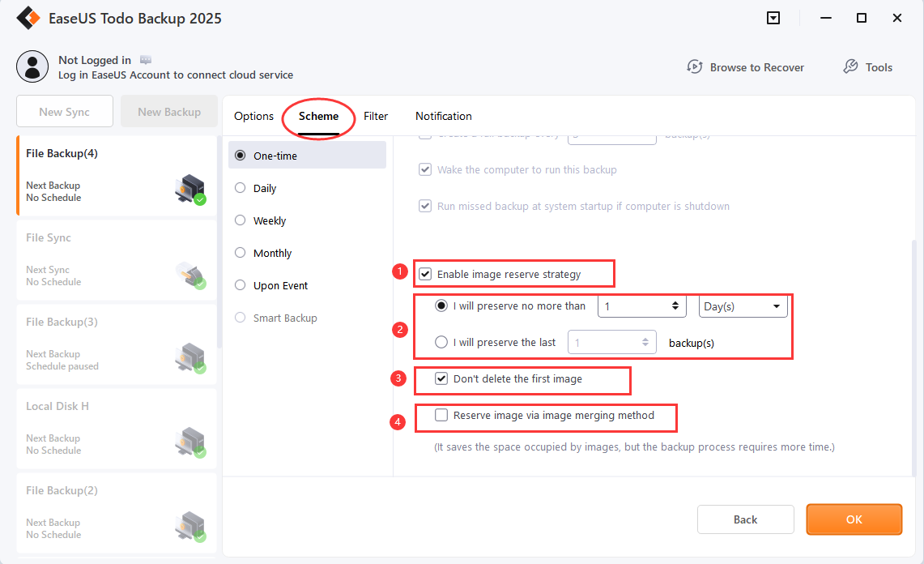Click the Local Disk H task icon

tap(190, 443)
